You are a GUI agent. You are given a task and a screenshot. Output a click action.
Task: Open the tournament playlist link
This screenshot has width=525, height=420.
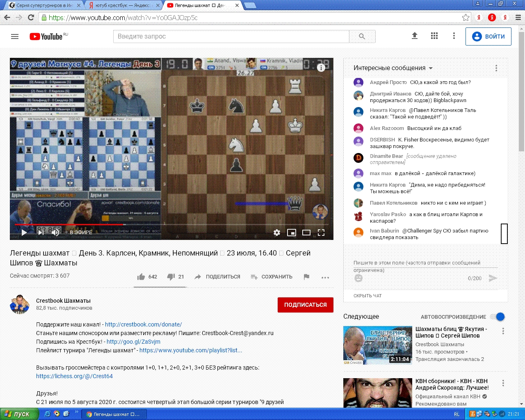(x=191, y=350)
